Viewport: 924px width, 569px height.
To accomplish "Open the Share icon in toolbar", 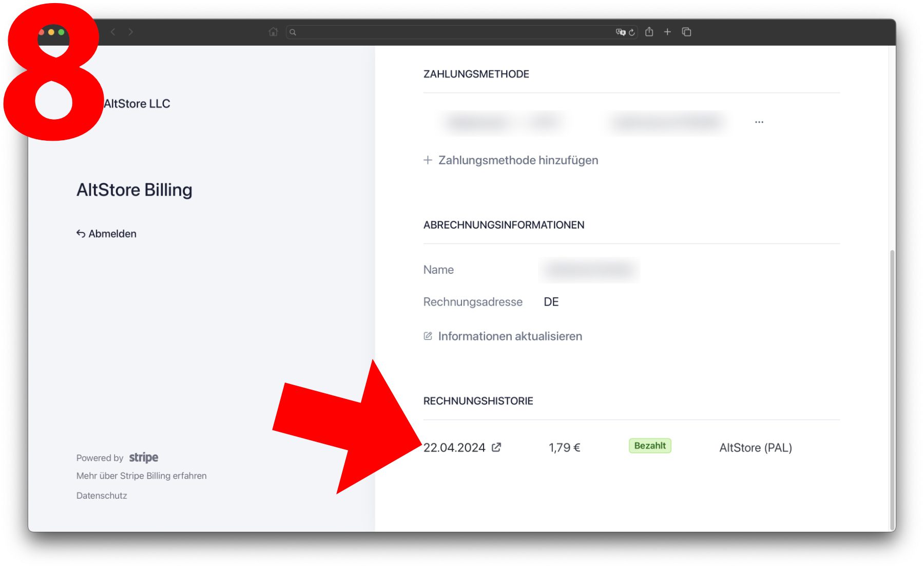I will pyautogui.click(x=649, y=32).
